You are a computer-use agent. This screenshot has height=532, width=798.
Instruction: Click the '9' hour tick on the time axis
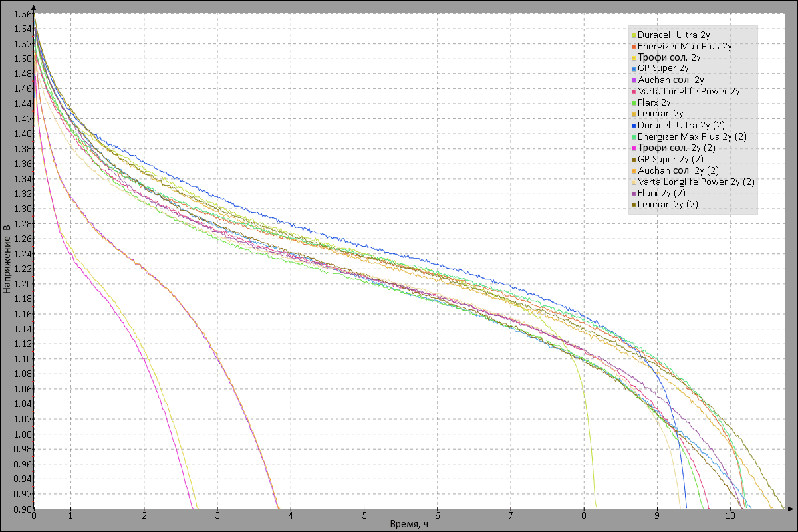(x=657, y=516)
